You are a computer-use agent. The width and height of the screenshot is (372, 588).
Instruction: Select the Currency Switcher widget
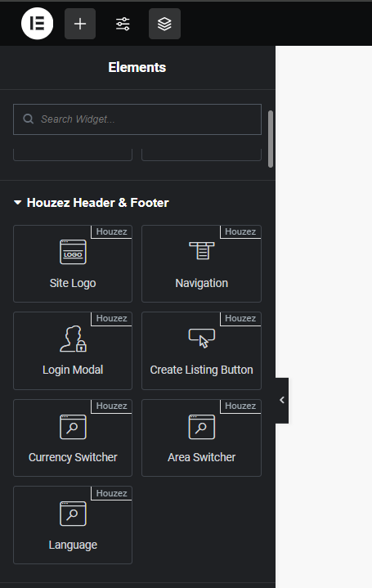73,438
